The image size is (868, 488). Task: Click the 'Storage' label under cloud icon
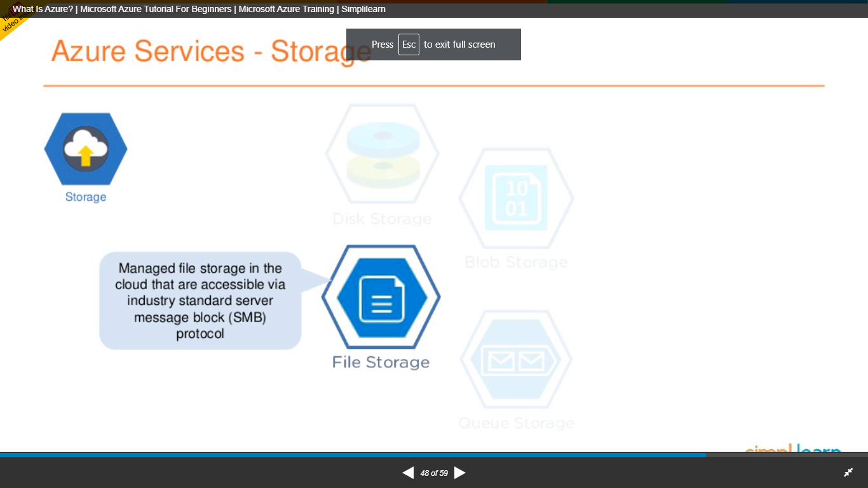[86, 197]
